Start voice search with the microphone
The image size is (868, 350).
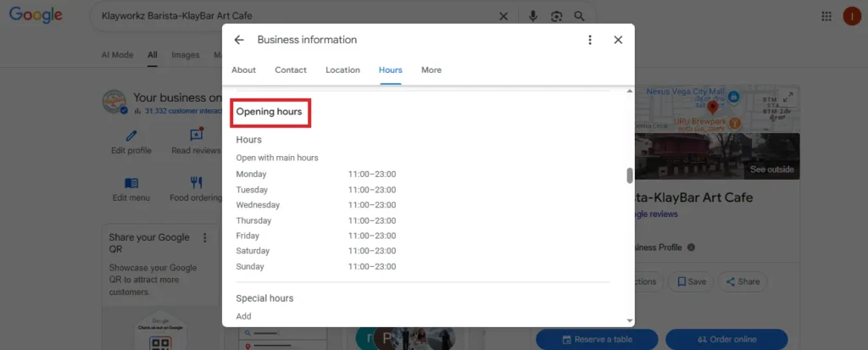533,16
